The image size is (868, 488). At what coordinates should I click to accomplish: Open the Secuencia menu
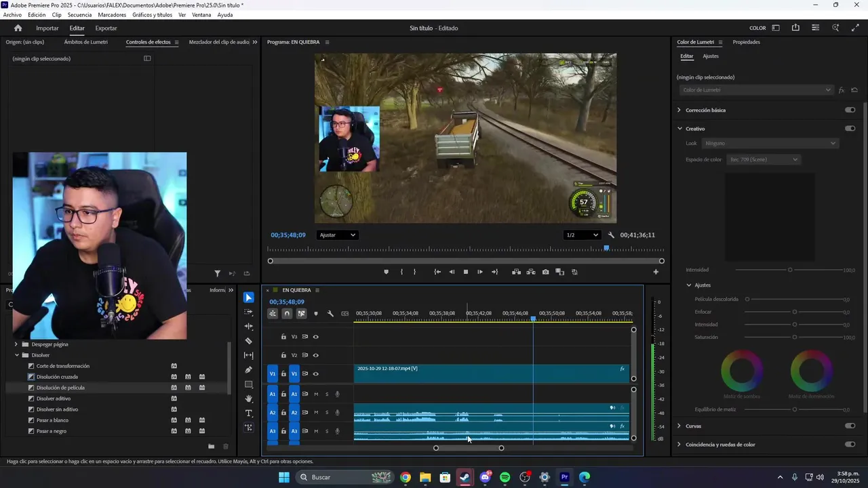79,15
